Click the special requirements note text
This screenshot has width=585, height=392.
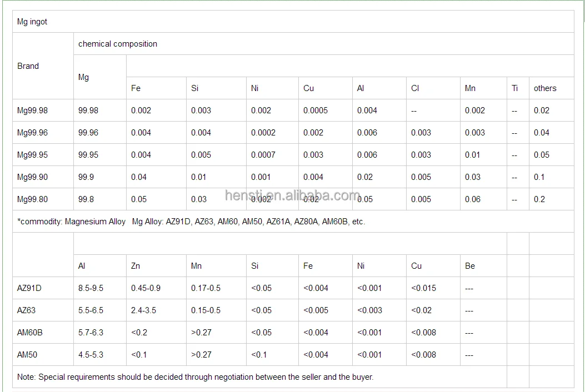tap(195, 377)
